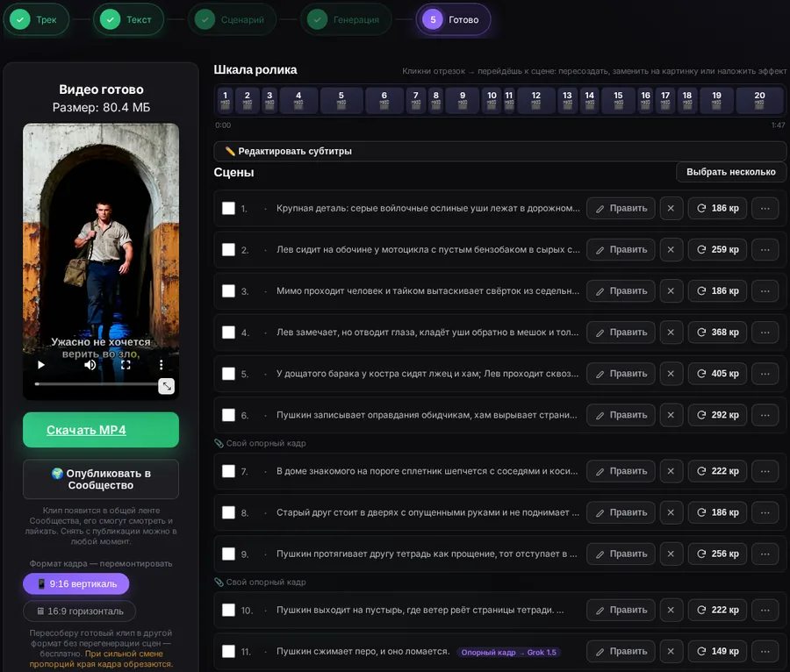The width and height of the screenshot is (790, 672).
Task: Regenerate scene 11 for 149 кр
Action: click(717, 651)
